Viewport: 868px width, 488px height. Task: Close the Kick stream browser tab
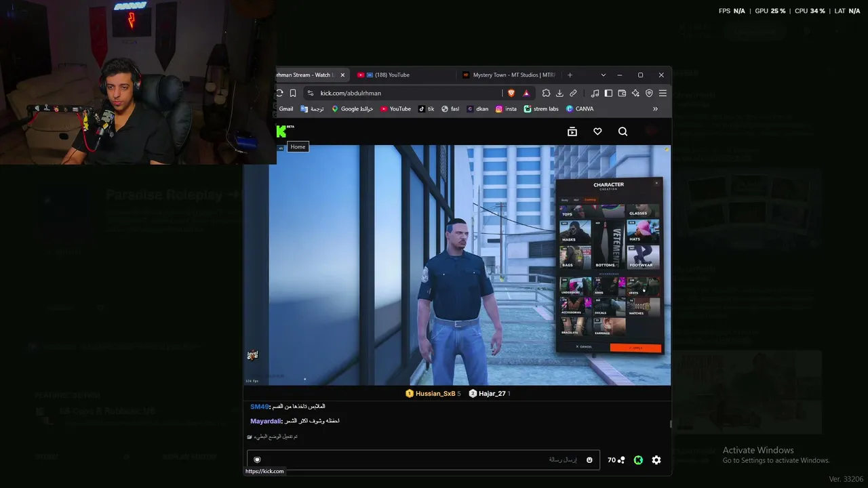pos(342,75)
